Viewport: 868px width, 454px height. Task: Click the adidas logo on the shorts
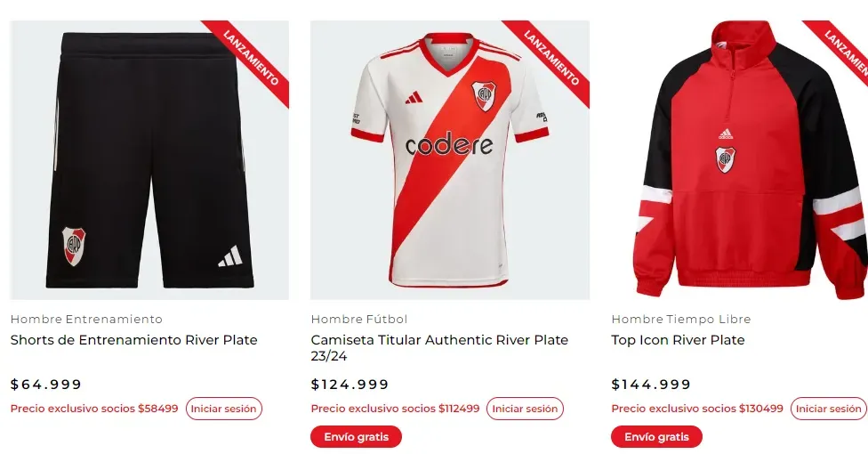pos(230,256)
